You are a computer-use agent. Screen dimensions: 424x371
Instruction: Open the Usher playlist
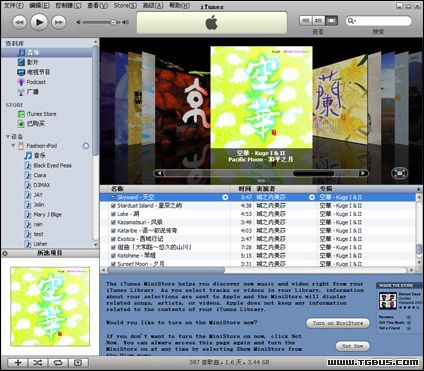[40, 244]
